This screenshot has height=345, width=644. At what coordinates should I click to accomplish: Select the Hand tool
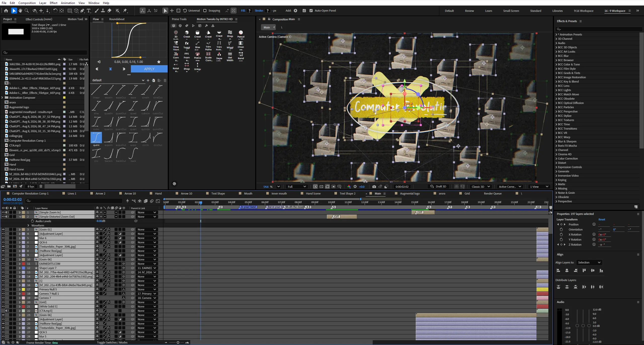point(20,11)
